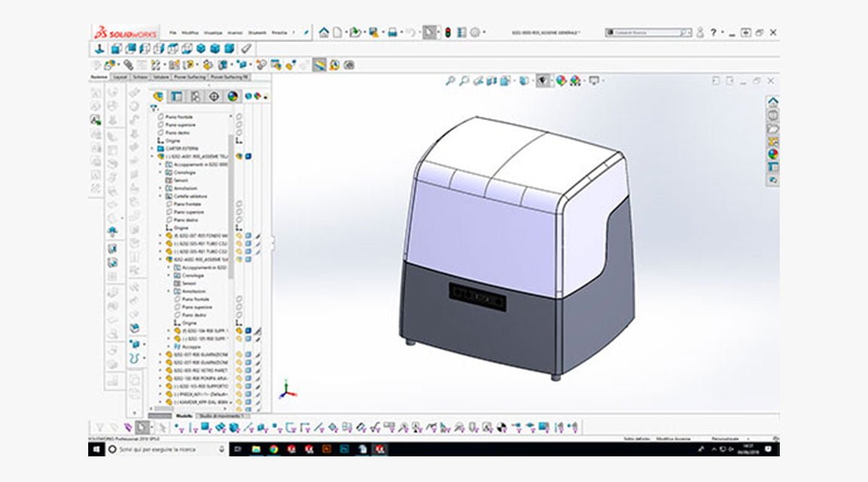Expand the Cartelle saldatura node
Image resolution: width=868 pixels, height=482 pixels.
coord(161,197)
